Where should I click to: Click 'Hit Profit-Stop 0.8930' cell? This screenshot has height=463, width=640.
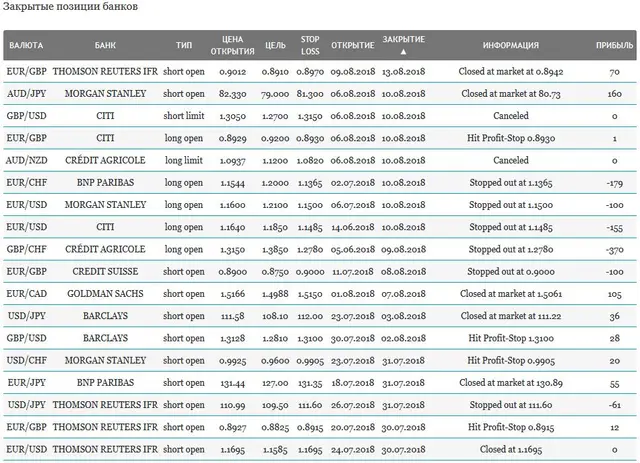511,138
